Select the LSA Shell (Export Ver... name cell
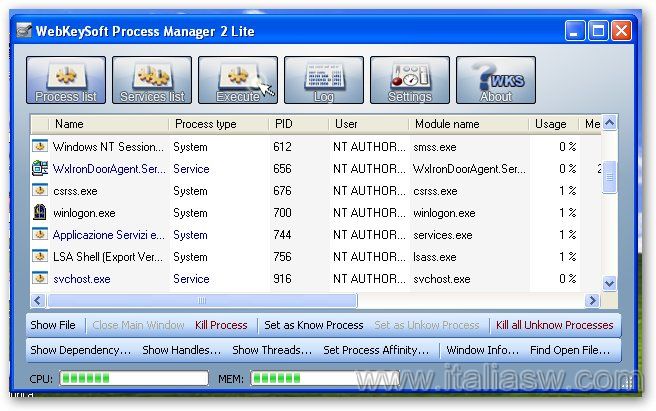The image size is (656, 411). [108, 257]
